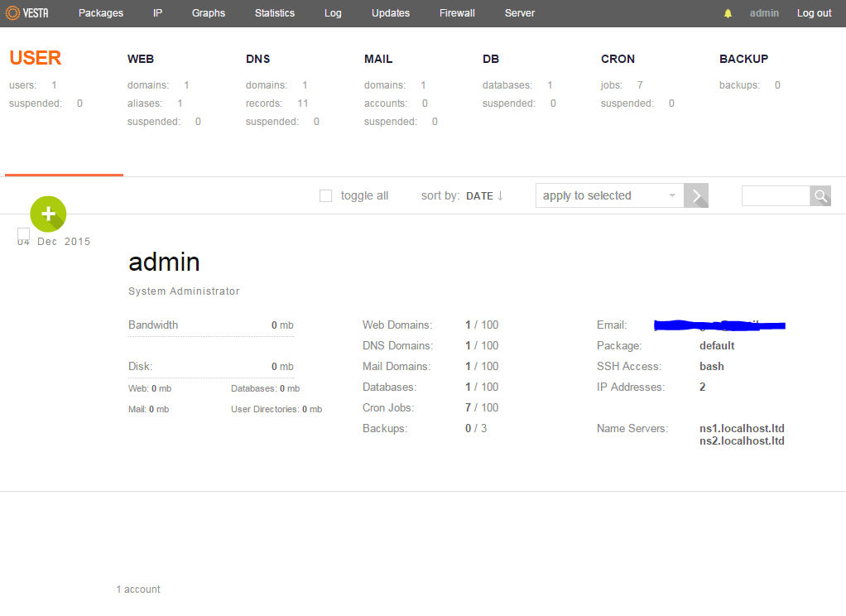Click the green add user plus button
This screenshot has width=846, height=616.
coord(48,214)
